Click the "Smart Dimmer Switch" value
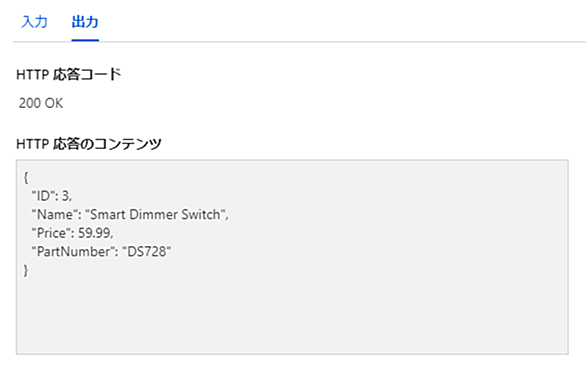The width and height of the screenshot is (586, 369). click(155, 214)
